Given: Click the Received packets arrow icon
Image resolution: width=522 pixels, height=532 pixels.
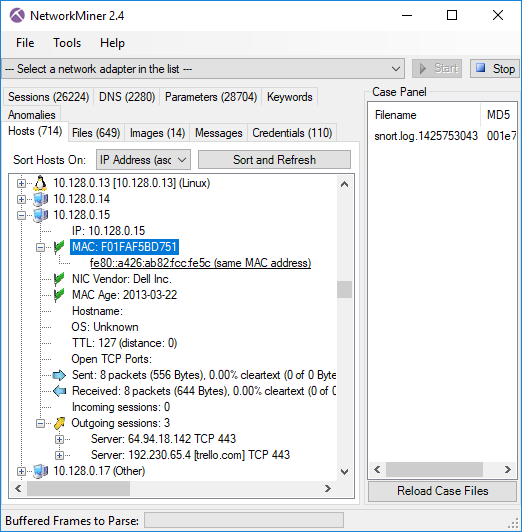Looking at the screenshot, I should 59,391.
